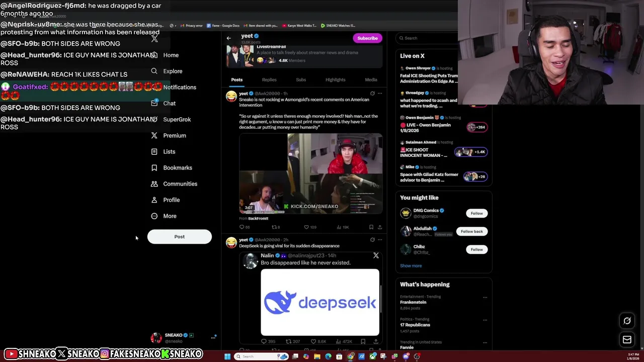This screenshot has height=362, width=644.
Task: Bookmark the Sneako Asmongold post
Action: [371, 227]
